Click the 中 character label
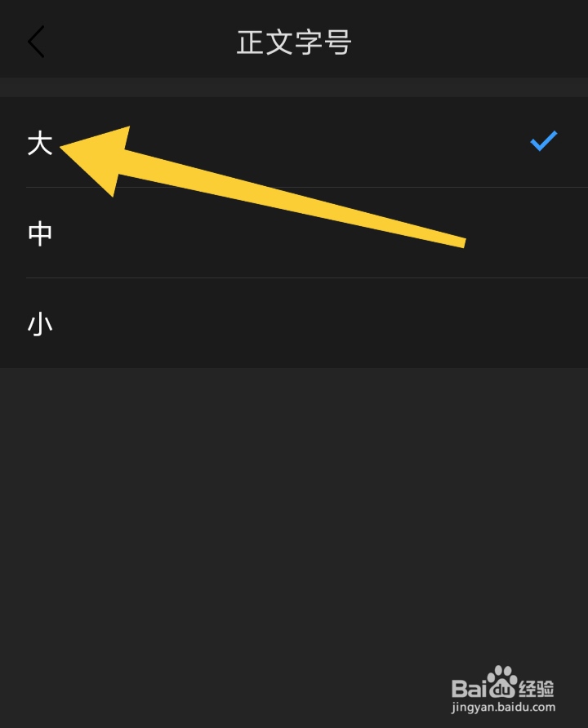588x728 pixels. point(40,233)
